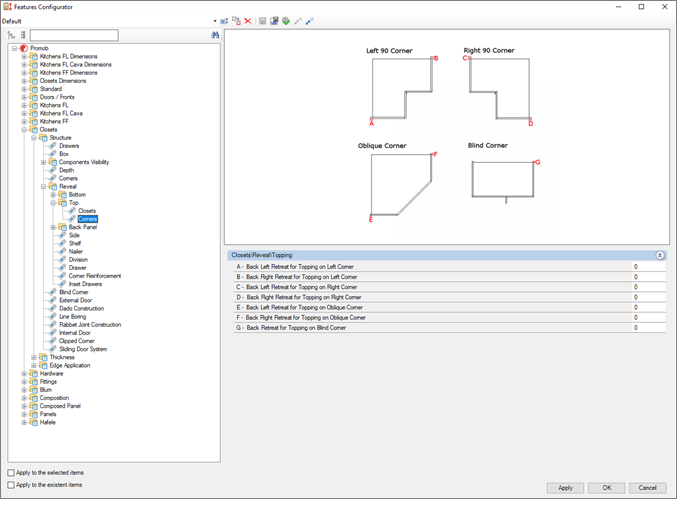This screenshot has height=505, width=680.
Task: Click the Blind Corner diagram
Action: click(505, 180)
